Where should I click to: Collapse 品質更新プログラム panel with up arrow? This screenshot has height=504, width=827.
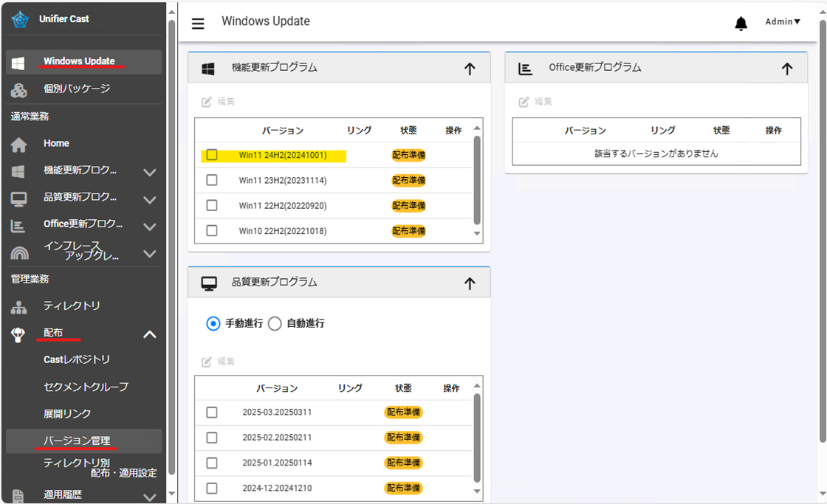(470, 283)
